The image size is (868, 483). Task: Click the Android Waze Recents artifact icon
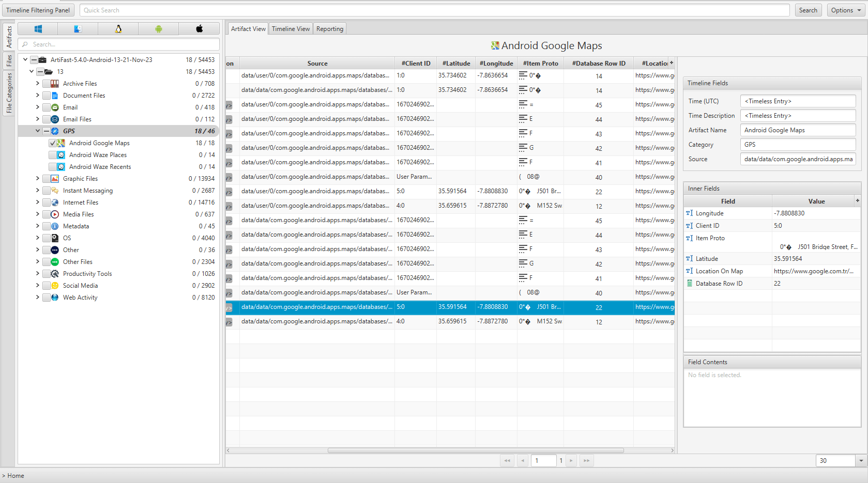click(61, 167)
